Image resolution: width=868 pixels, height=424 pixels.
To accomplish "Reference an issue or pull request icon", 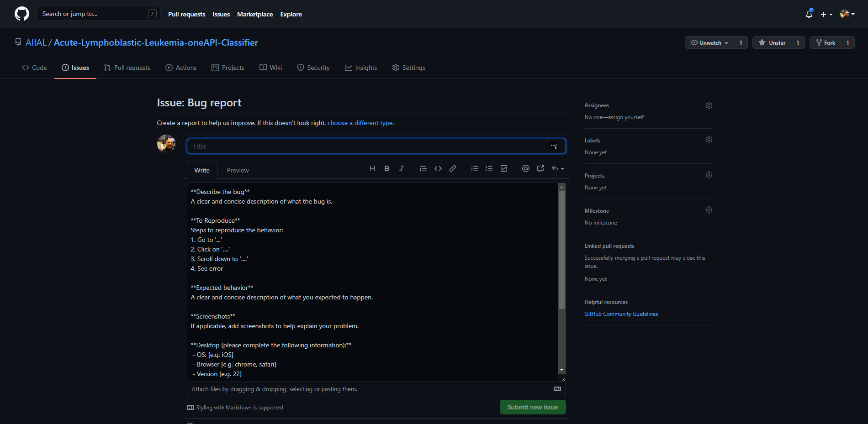I will pyautogui.click(x=540, y=168).
